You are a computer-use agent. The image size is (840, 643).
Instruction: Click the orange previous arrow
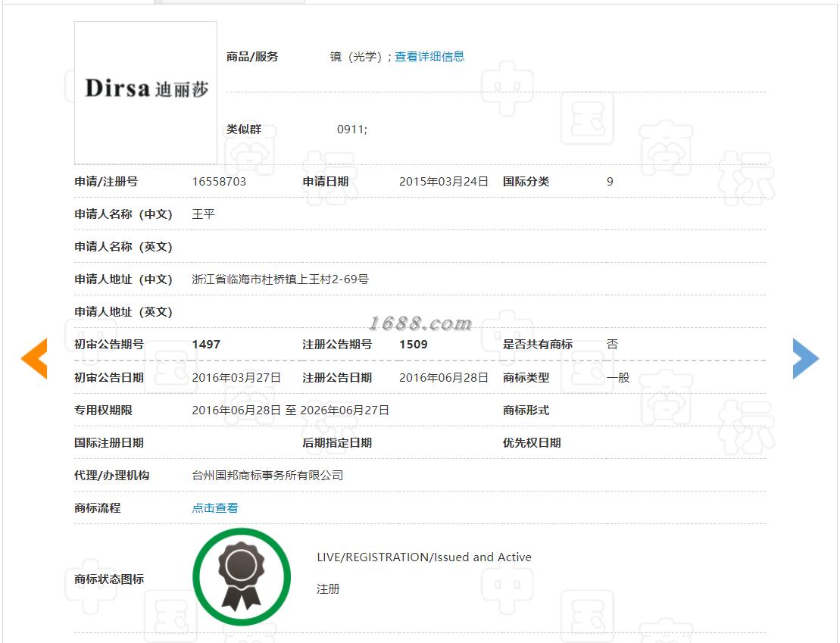point(34,358)
